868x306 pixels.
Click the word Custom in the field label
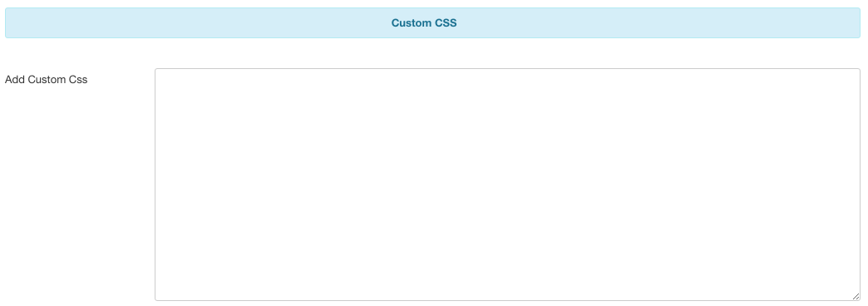point(47,80)
